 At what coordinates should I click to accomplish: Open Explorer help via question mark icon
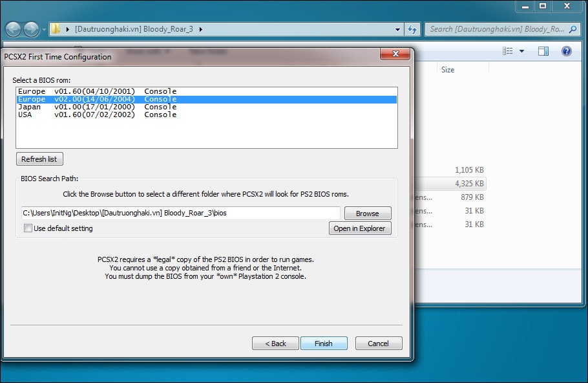coord(567,51)
